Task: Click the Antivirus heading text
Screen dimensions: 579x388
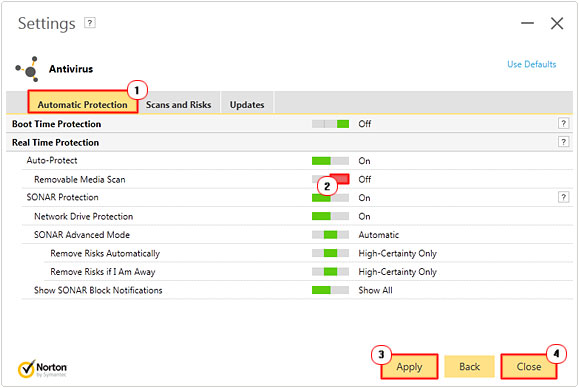Action: 71,69
